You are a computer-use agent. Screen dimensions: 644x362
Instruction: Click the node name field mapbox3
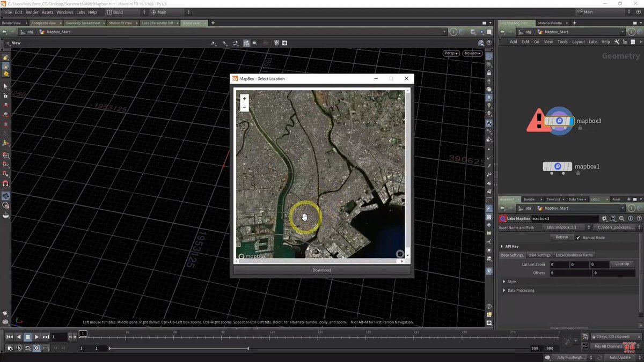pyautogui.click(x=565, y=219)
